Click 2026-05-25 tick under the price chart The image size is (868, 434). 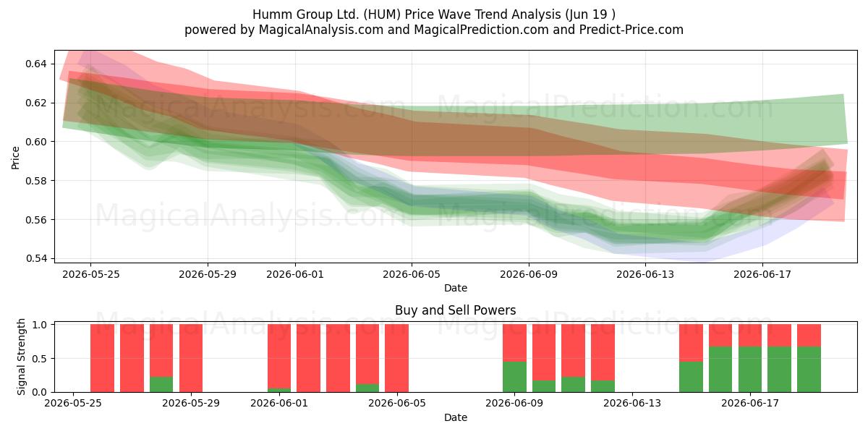click(x=90, y=274)
